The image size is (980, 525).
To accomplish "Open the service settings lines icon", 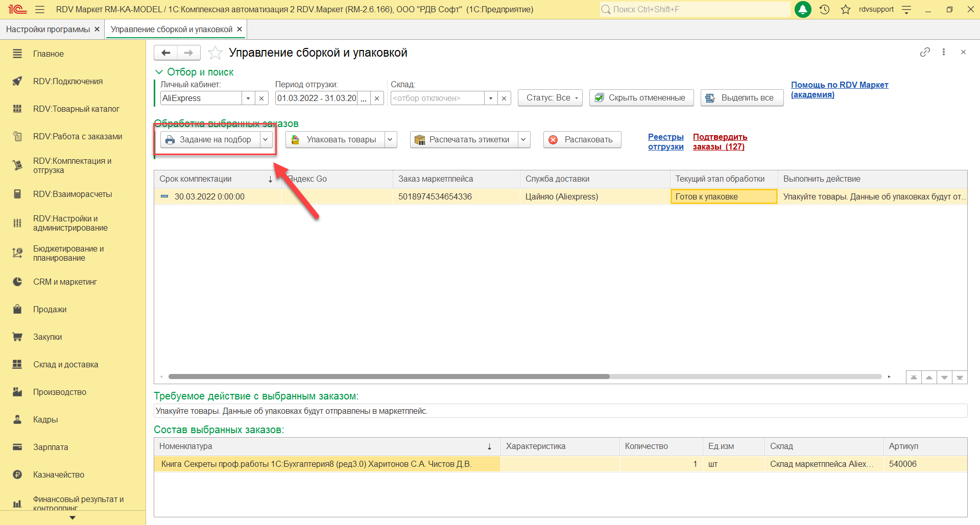I will (906, 10).
